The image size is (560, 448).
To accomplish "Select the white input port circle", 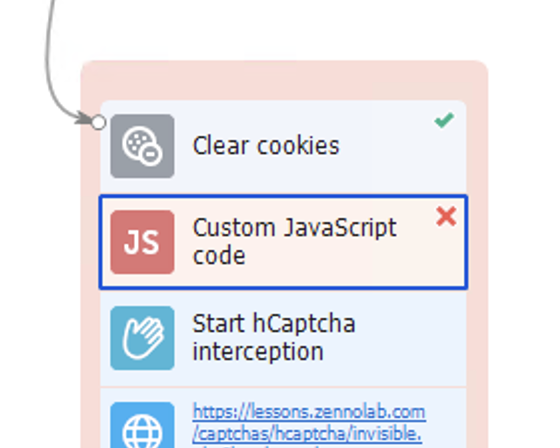I will (99, 123).
